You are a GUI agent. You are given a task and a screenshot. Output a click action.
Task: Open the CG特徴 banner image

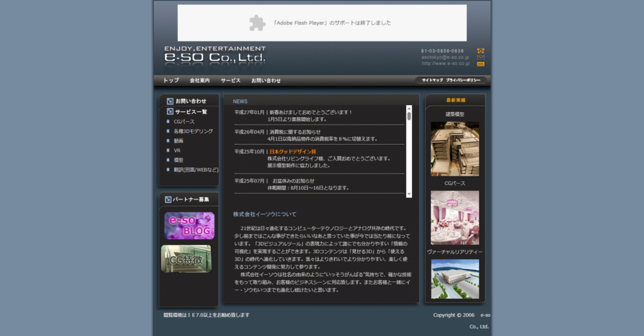coord(186,259)
